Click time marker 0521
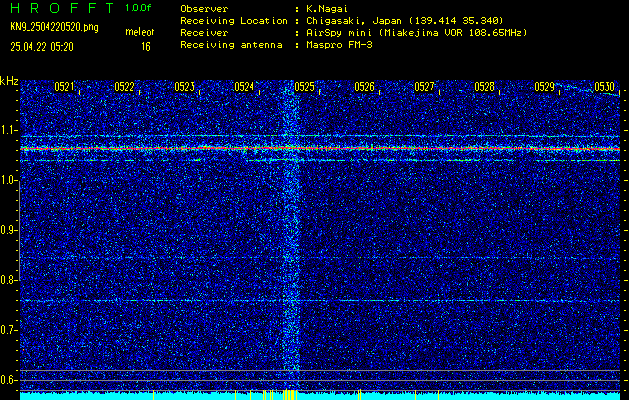 point(65,87)
